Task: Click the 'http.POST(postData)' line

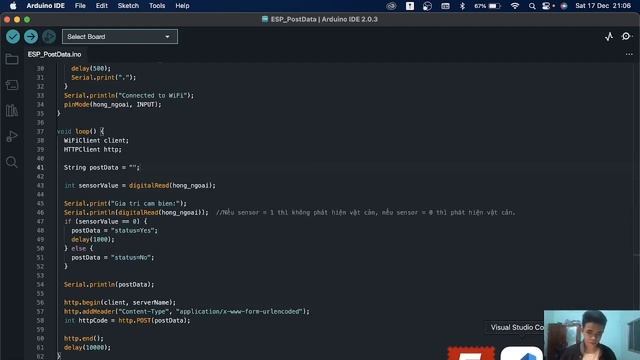Action: pyautogui.click(x=127, y=320)
